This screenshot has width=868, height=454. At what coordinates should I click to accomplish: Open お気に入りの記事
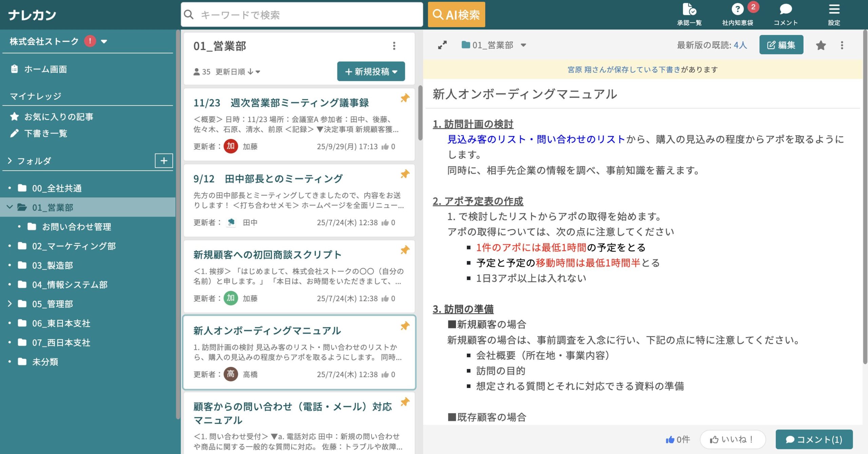point(52,117)
